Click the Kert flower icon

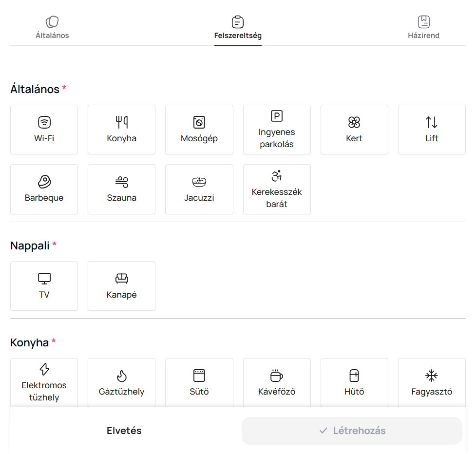[x=354, y=122]
